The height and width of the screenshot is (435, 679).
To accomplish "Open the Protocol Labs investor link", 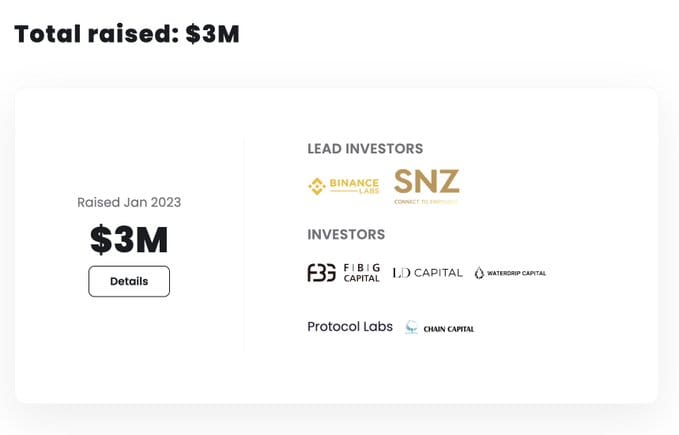I will coord(350,326).
